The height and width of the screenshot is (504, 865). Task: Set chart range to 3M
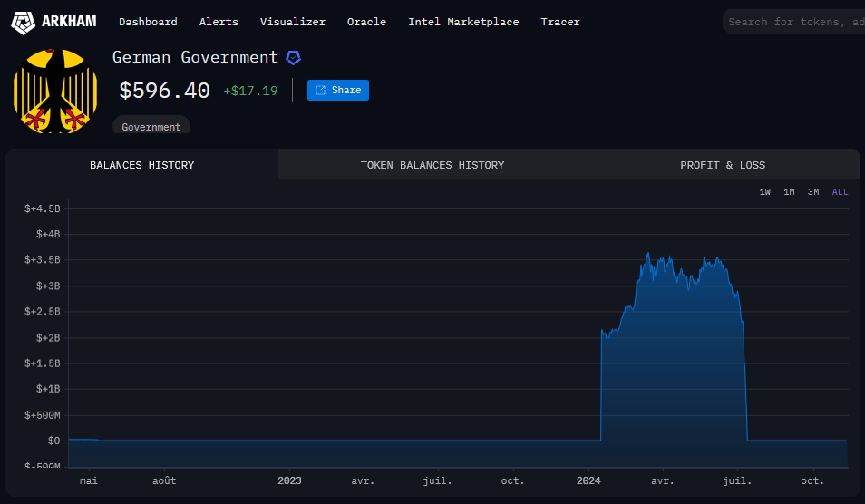click(813, 192)
